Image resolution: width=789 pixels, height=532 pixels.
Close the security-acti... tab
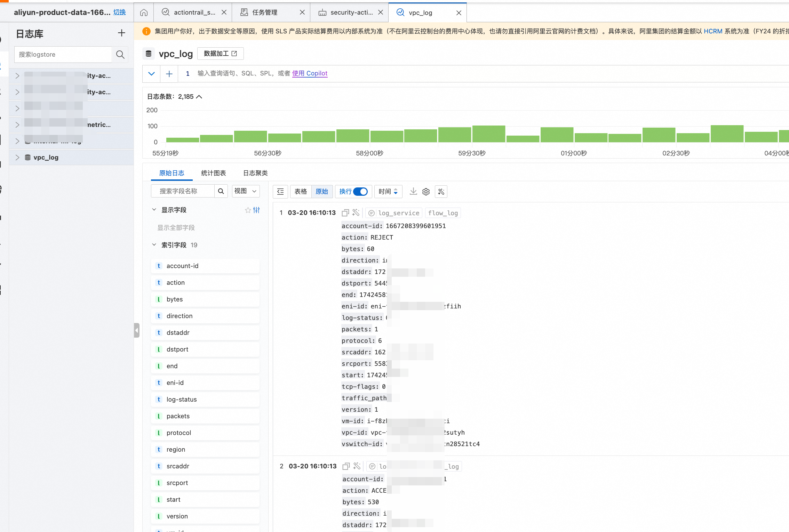click(381, 13)
